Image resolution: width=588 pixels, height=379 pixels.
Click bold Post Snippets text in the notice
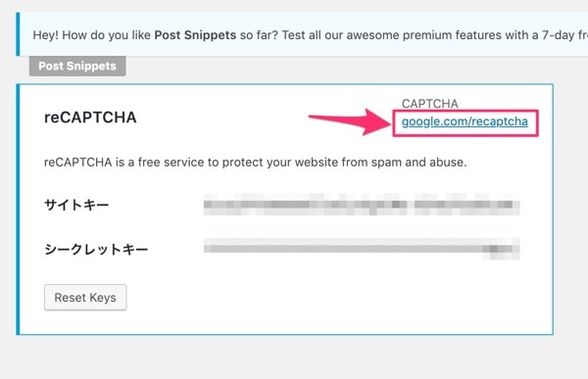(195, 35)
